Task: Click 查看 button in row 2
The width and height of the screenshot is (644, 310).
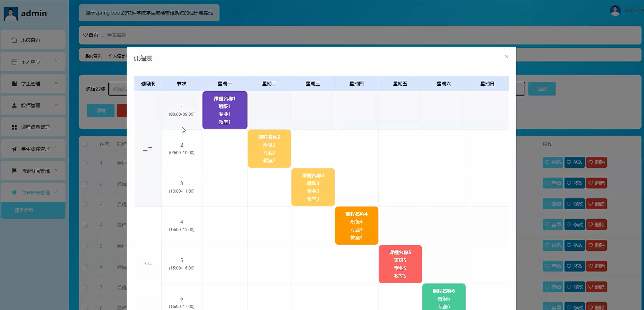Action: (553, 183)
